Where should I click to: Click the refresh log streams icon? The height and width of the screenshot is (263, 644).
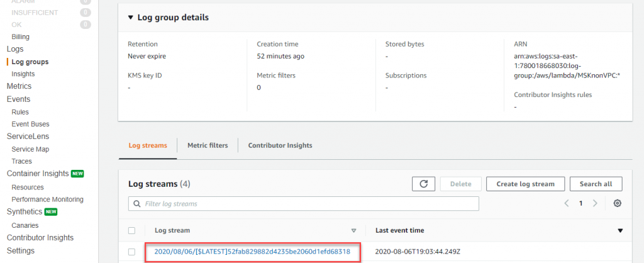point(423,184)
